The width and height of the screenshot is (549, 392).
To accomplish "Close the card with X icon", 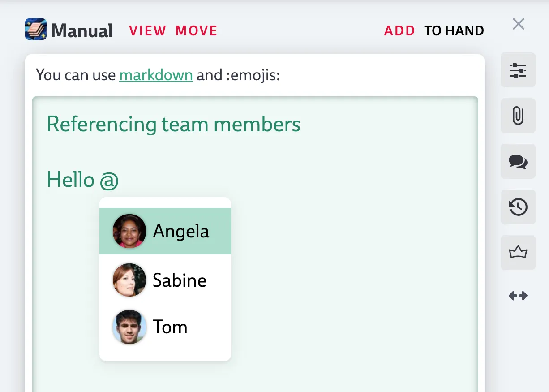I will (x=518, y=24).
